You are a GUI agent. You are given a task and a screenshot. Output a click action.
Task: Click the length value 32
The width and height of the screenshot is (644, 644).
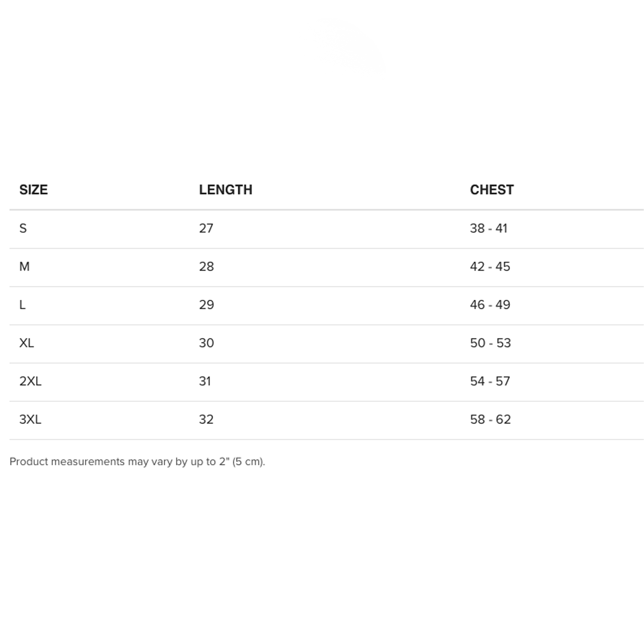pos(206,419)
